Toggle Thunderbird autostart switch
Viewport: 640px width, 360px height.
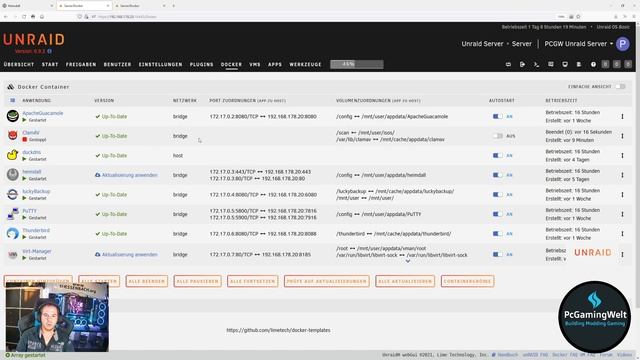(497, 233)
